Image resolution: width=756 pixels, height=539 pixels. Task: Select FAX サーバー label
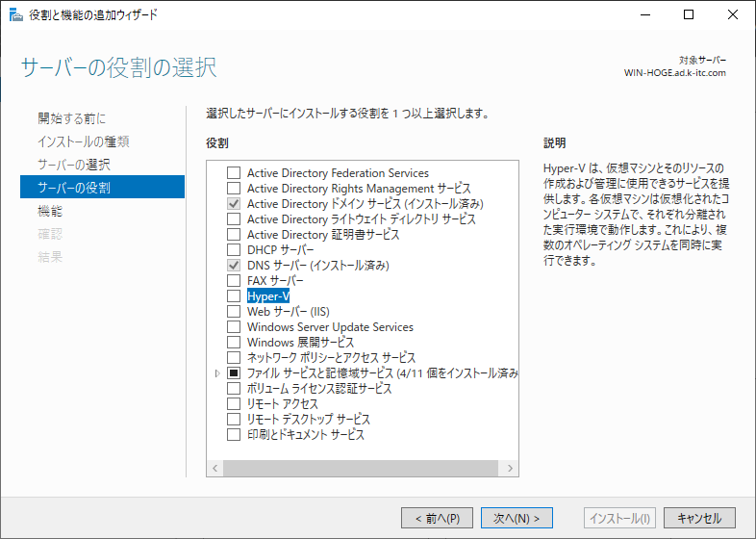point(275,281)
